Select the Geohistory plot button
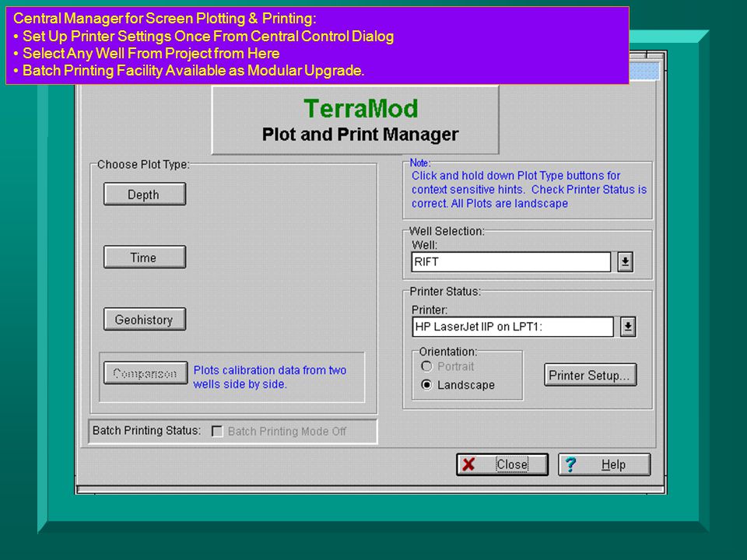Screen dimensions: 747x560 pyautogui.click(x=145, y=320)
